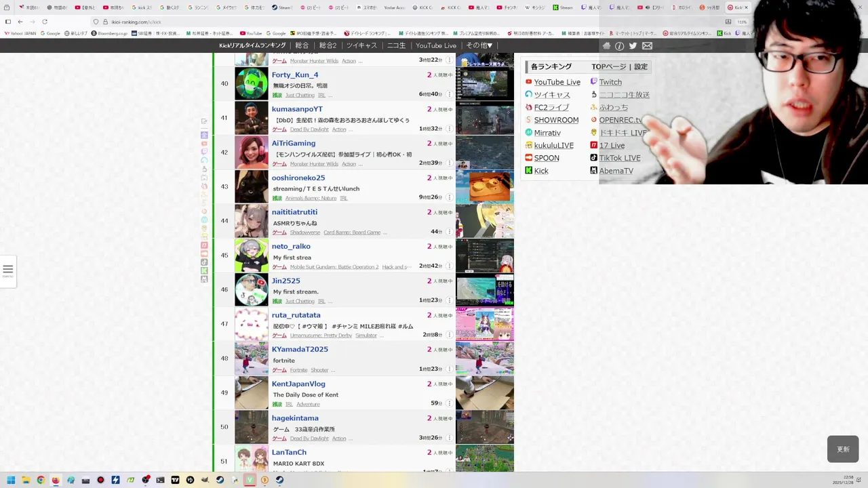Open the Kick ranking link in sidebar
The width and height of the screenshot is (868, 488).
click(x=541, y=171)
